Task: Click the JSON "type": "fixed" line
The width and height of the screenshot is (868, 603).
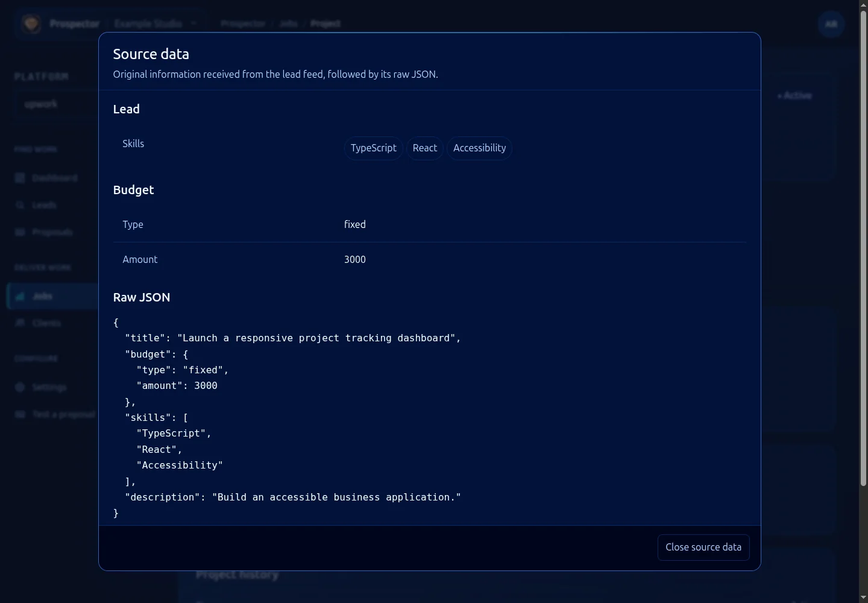Action: pos(183,370)
